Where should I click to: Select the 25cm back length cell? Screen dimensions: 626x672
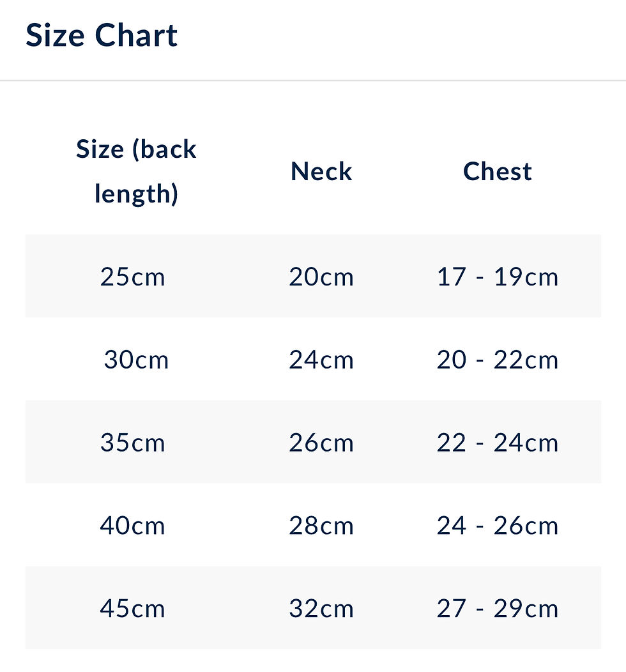click(x=132, y=277)
